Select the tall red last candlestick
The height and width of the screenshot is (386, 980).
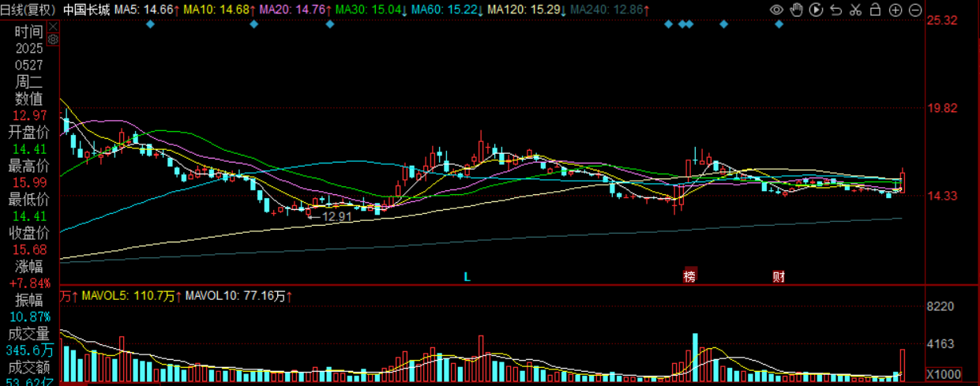[903, 180]
